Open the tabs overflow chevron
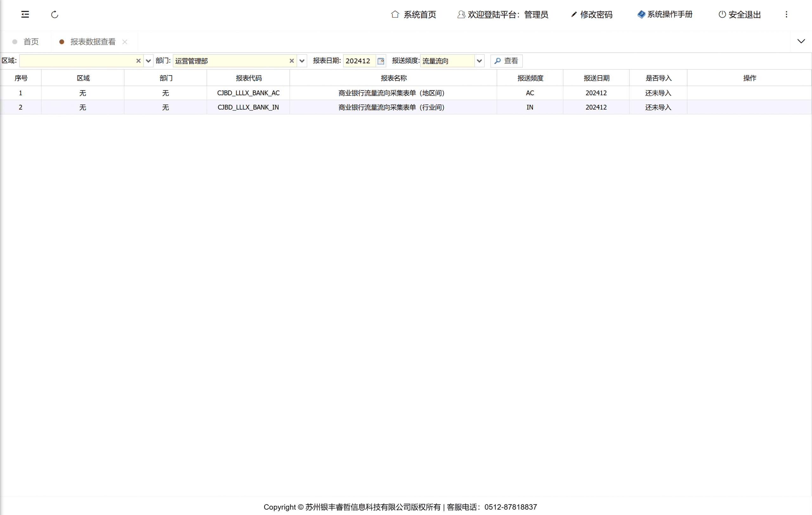The width and height of the screenshot is (812, 515). coord(801,42)
